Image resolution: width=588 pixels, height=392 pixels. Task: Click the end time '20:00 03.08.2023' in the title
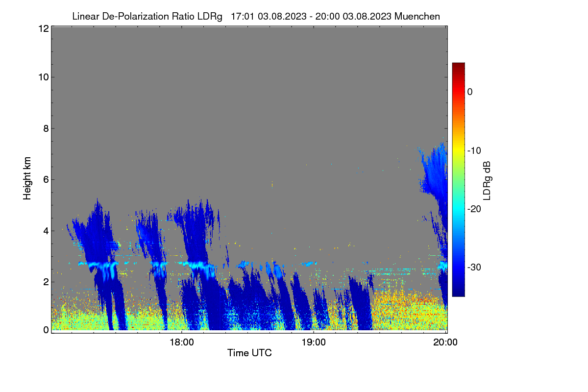[x=353, y=16]
